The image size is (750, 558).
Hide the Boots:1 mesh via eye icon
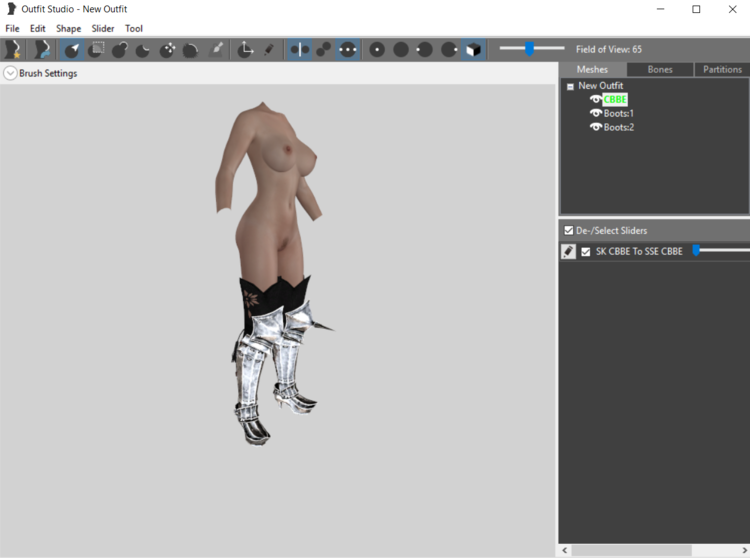coord(596,113)
